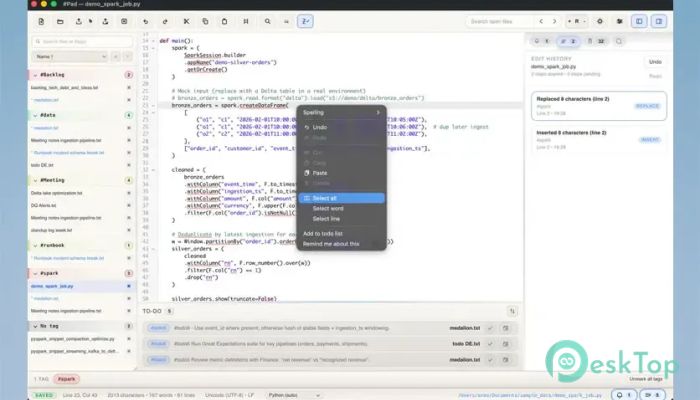The height and width of the screenshot is (400, 700).
Task: Click the sidebar file search field
Action: pos(82,42)
